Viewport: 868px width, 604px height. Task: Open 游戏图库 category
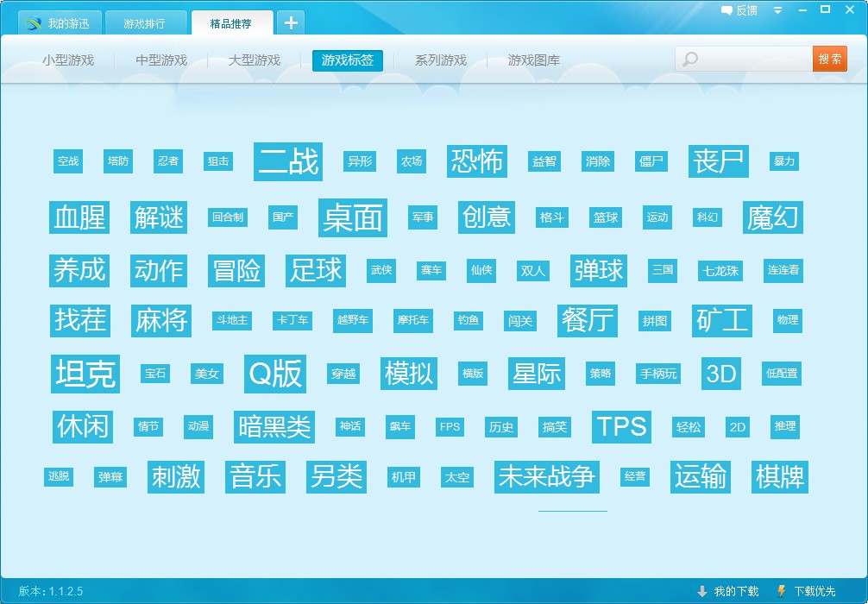(533, 60)
